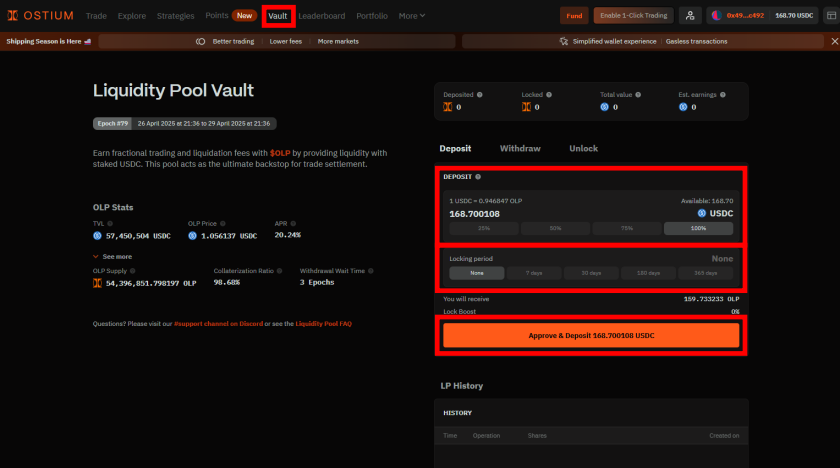Set deposit amount to 25%
840x468 pixels.
(x=484, y=228)
